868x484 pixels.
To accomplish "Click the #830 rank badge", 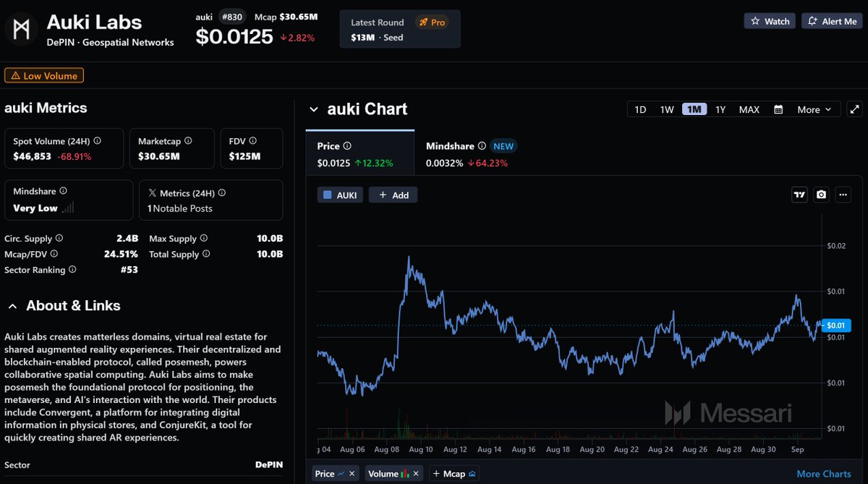I will pyautogui.click(x=234, y=17).
